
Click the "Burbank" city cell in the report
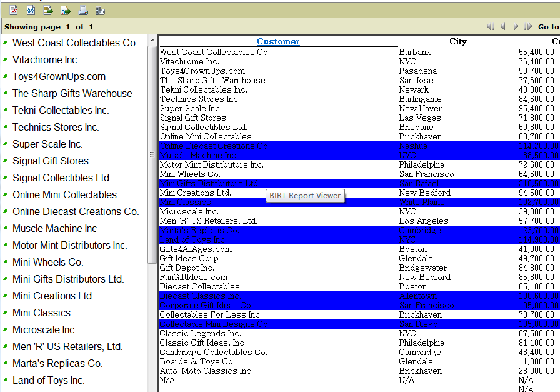[x=414, y=52]
